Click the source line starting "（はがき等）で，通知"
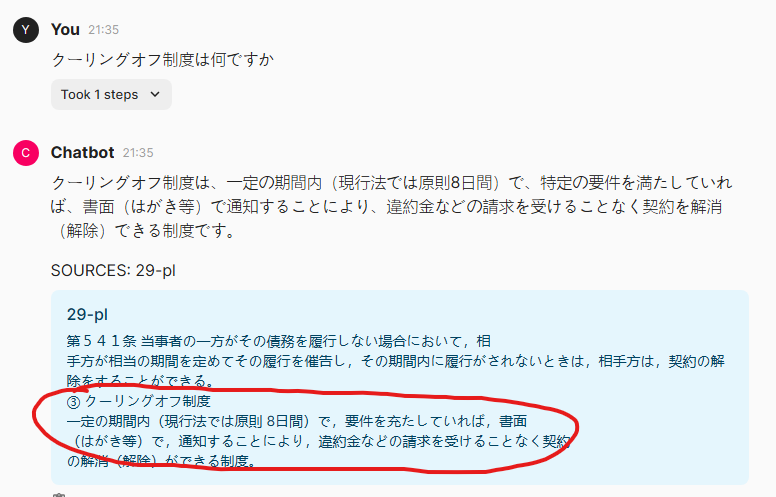This screenshot has height=497, width=776. point(319,441)
